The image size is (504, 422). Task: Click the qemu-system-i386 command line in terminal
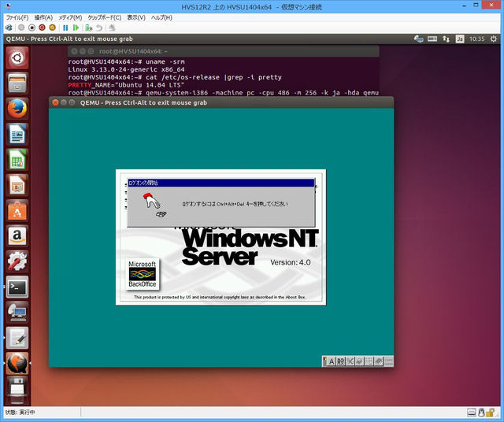(224, 93)
